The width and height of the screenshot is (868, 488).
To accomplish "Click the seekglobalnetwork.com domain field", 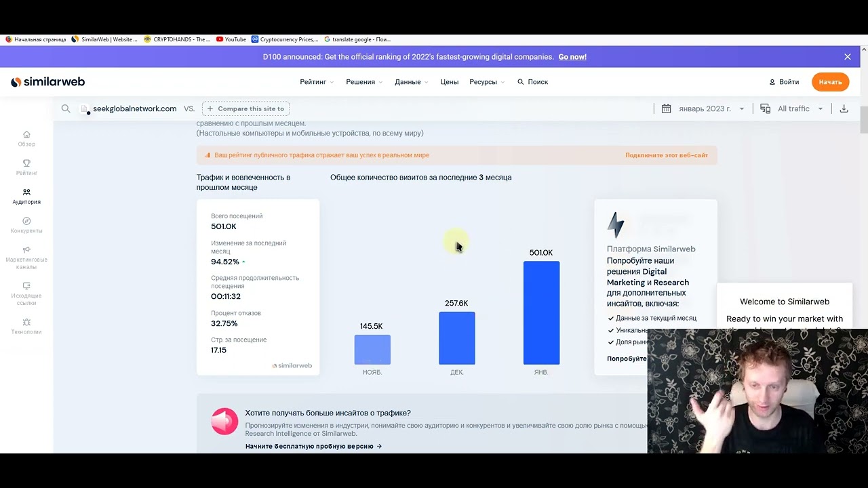I will 134,108.
